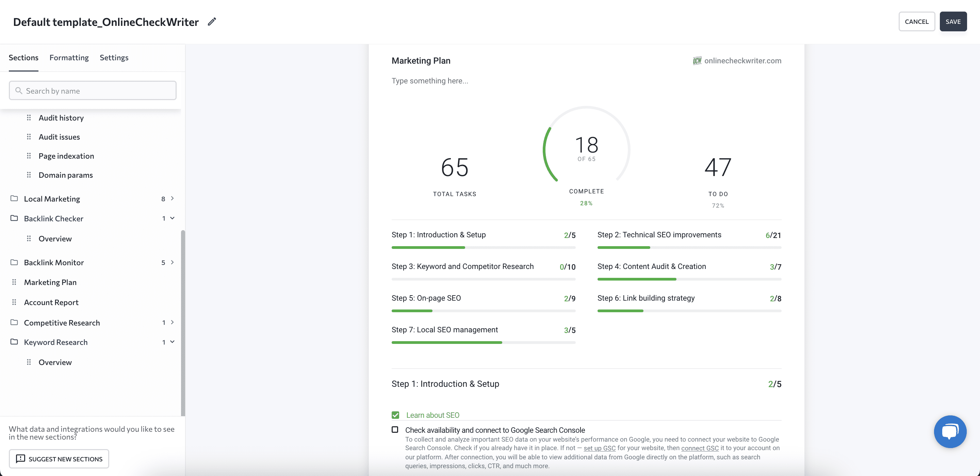This screenshot has width=980, height=476.
Task: Open the Learn about SEO link
Action: (432, 415)
